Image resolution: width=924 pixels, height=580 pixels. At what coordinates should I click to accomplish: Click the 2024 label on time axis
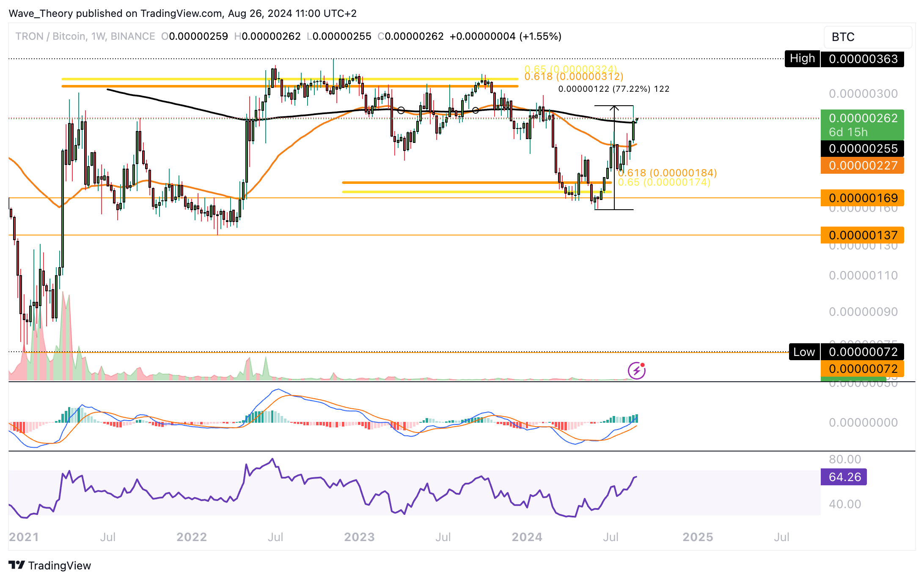tap(527, 537)
